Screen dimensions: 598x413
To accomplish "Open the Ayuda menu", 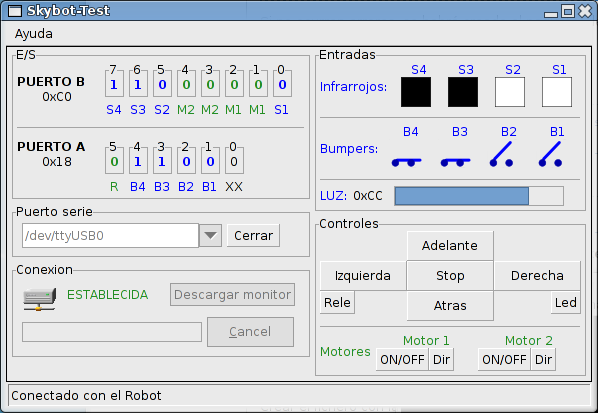I will click(34, 34).
